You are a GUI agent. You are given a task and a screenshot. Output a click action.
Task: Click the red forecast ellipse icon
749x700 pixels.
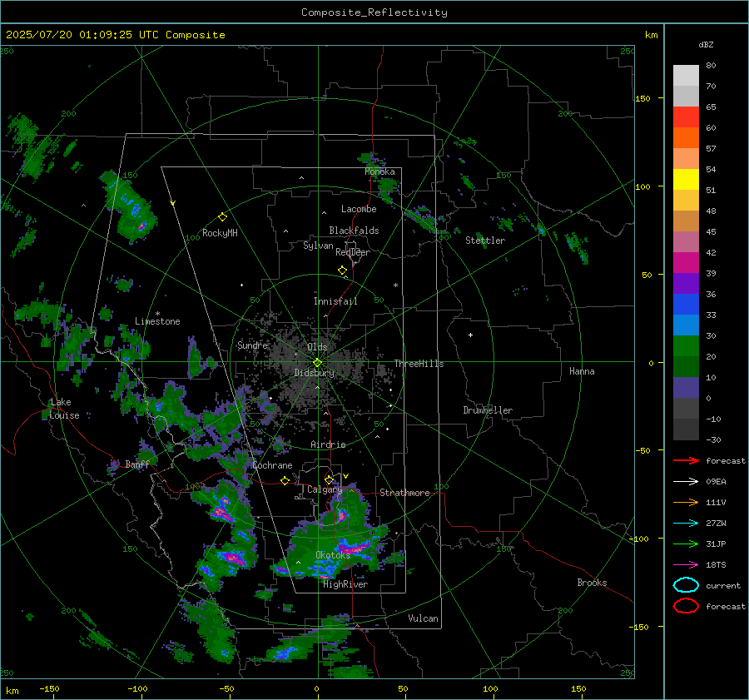[686, 606]
